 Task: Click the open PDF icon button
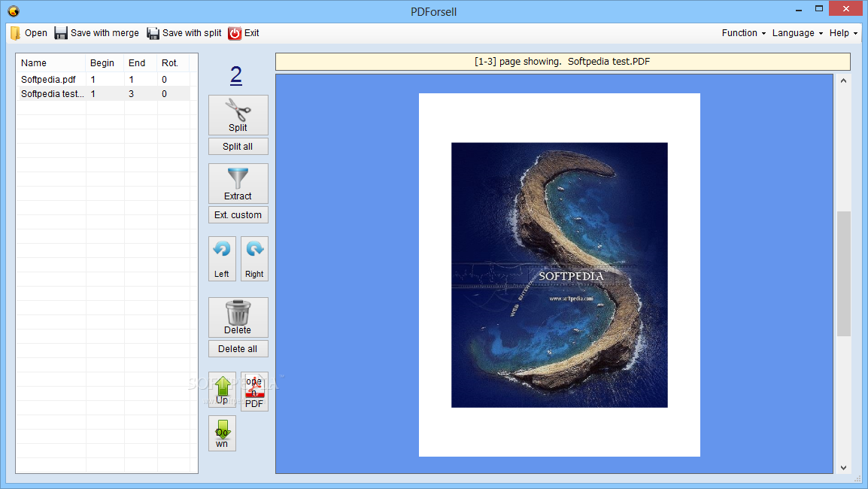pos(255,391)
